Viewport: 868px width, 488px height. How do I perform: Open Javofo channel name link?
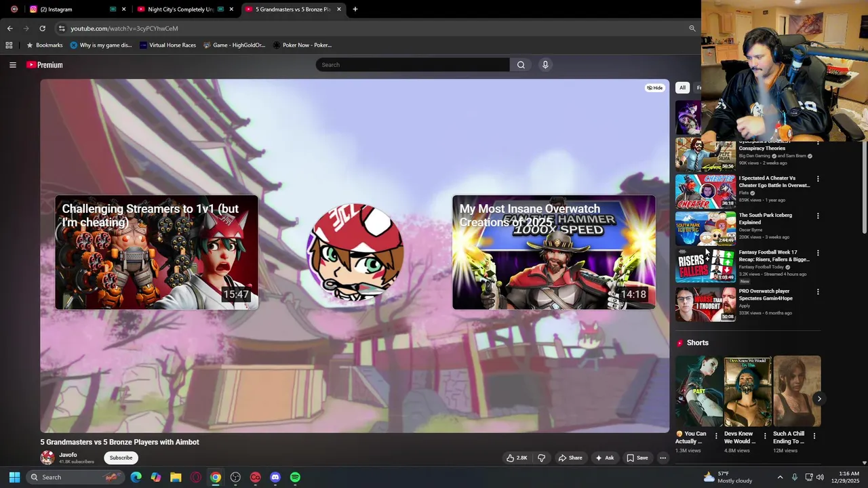point(68,455)
